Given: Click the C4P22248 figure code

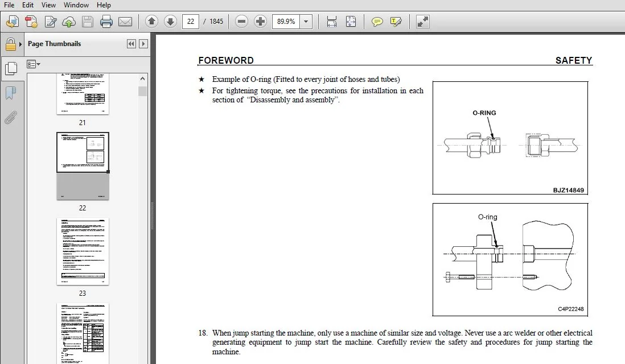Looking at the screenshot, I should pos(571,309).
